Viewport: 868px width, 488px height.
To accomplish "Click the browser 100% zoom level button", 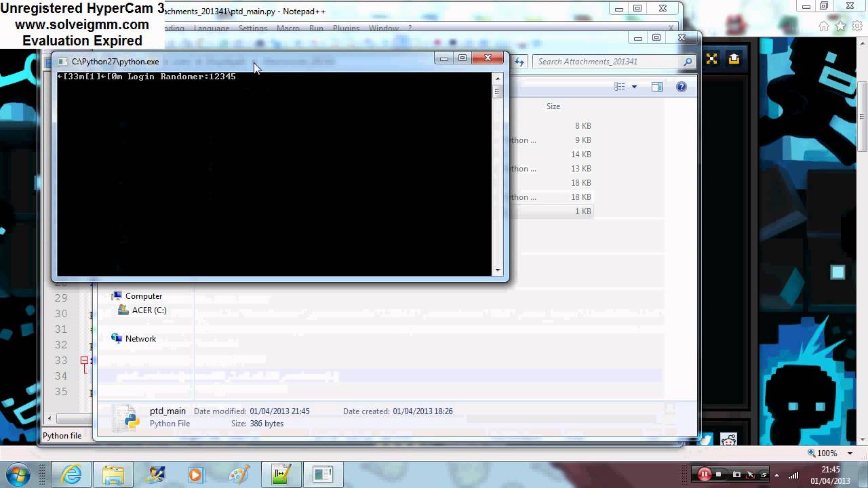I will (x=823, y=453).
